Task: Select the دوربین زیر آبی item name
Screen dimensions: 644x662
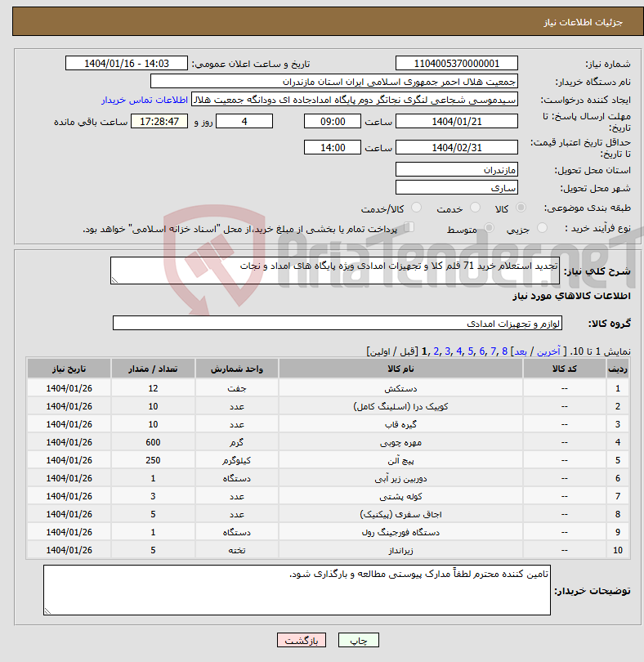Action: pyautogui.click(x=400, y=478)
